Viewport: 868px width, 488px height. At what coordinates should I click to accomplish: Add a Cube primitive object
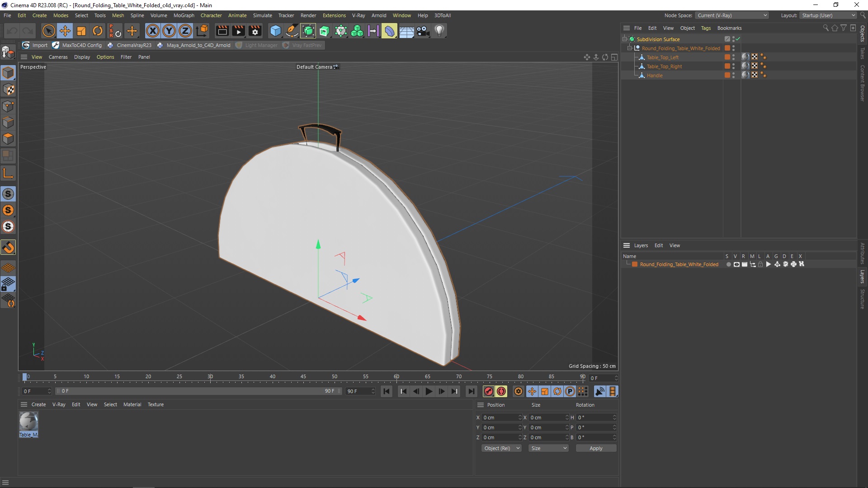pos(275,31)
